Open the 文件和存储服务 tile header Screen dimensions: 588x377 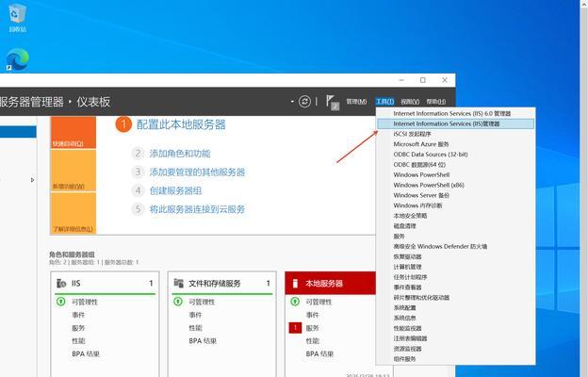click(x=222, y=283)
